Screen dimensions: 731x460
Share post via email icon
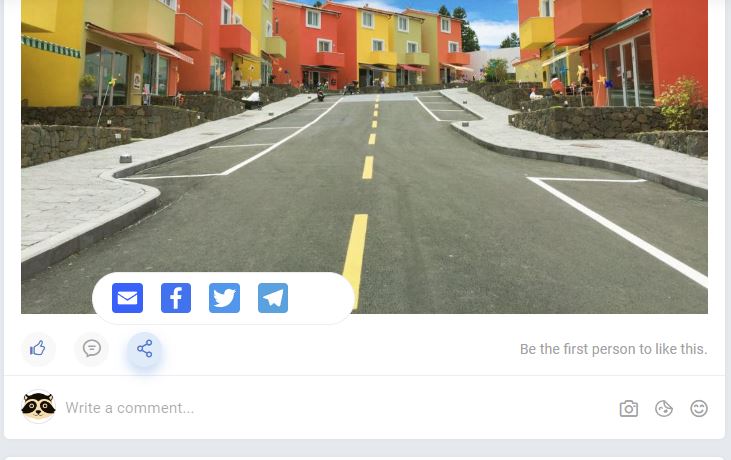coord(127,298)
